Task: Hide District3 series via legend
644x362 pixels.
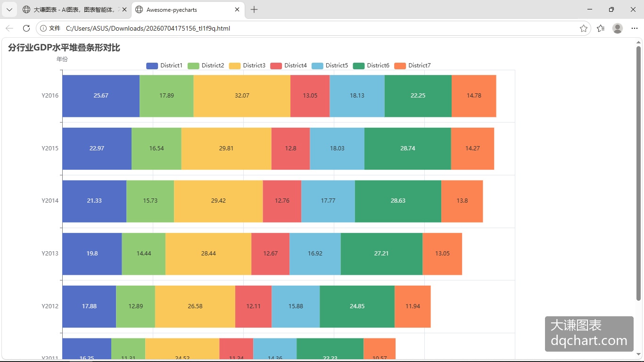Action: [x=247, y=66]
